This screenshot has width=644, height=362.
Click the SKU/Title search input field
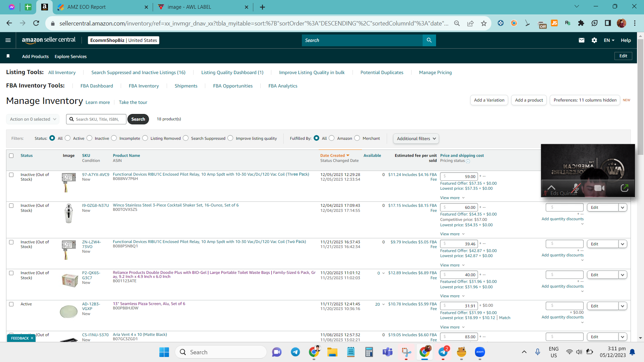(96, 119)
